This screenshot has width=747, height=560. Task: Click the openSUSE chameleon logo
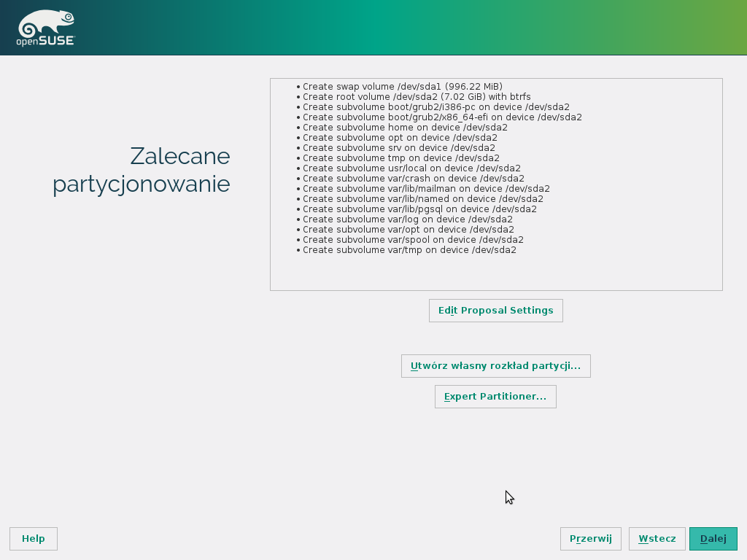click(x=45, y=29)
